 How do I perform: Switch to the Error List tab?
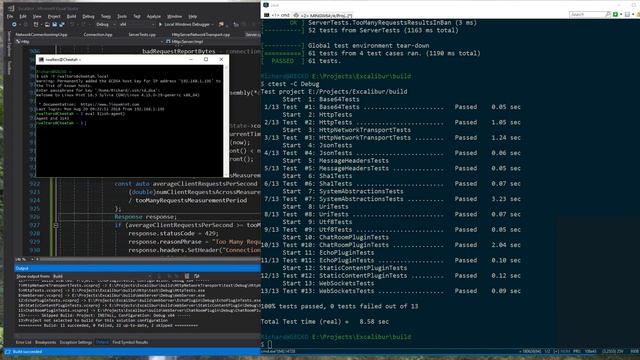click(23, 342)
